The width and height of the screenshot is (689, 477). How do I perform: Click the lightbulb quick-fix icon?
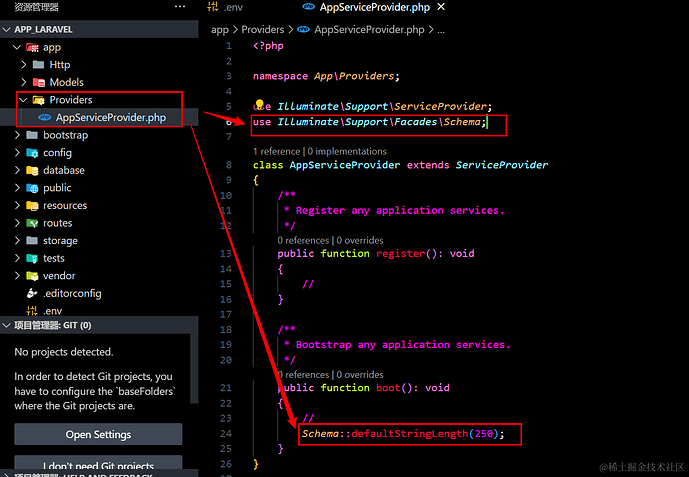coord(259,105)
